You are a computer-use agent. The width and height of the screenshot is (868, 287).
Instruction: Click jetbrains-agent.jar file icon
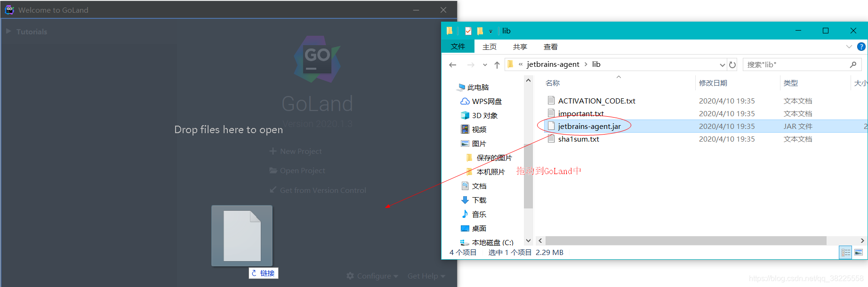tap(551, 126)
